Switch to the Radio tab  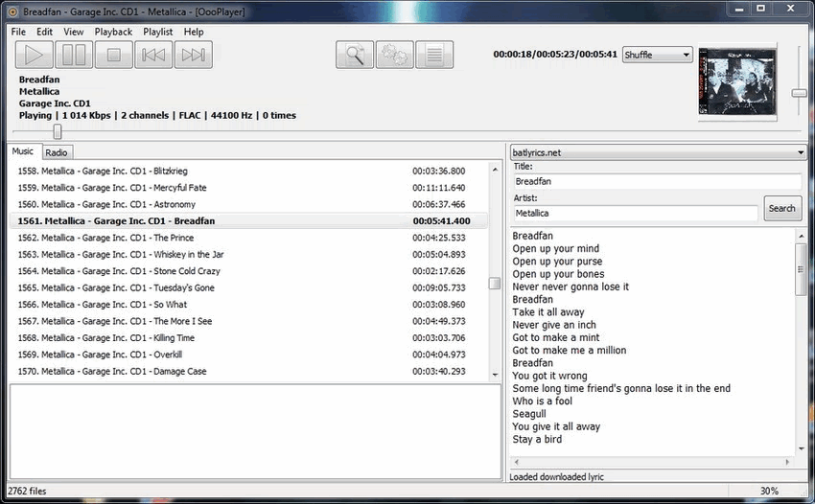coord(57,152)
